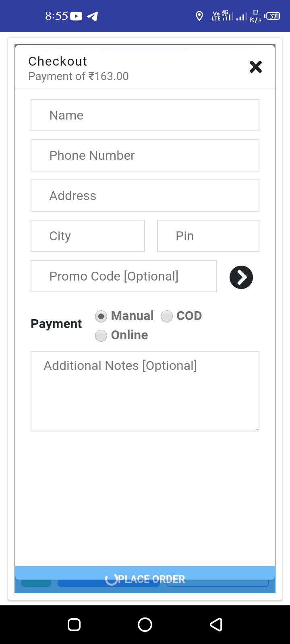
Task: Apply promo code with arrow icon
Action: pos(241,277)
